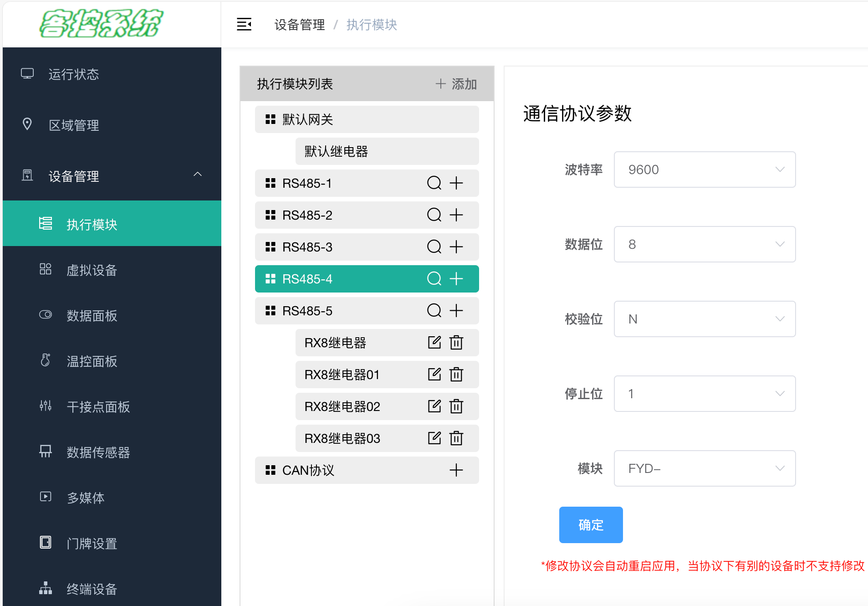Add a device under RS485-2
The height and width of the screenshot is (606, 868).
point(456,215)
